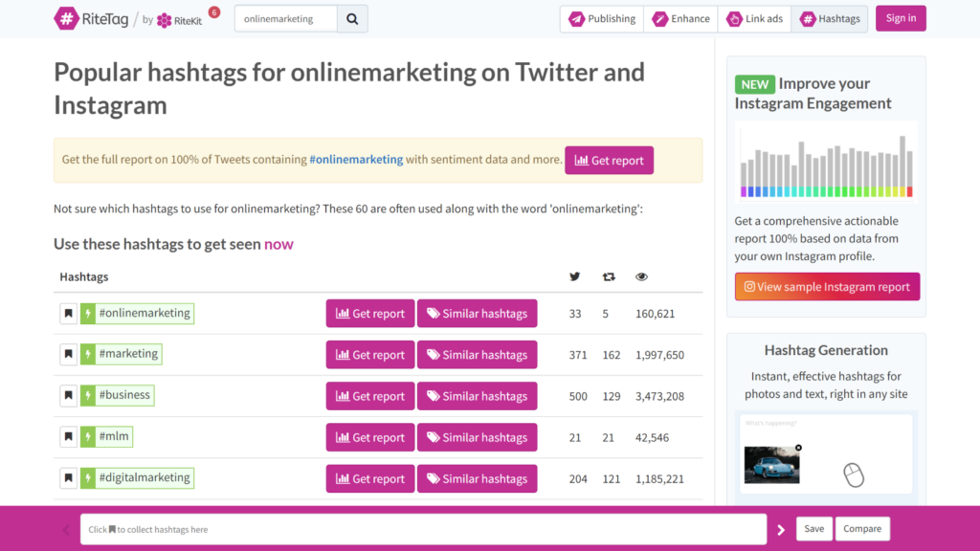Click the '1,997,650' views value

[x=660, y=355]
